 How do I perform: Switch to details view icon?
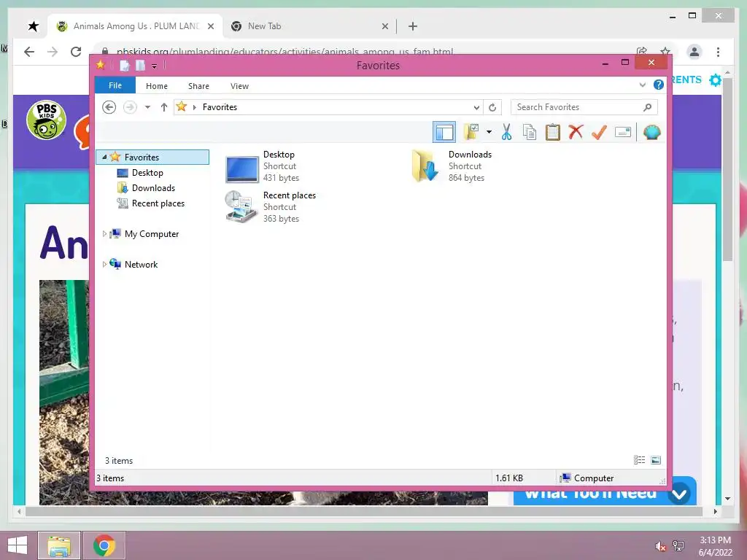coord(639,460)
